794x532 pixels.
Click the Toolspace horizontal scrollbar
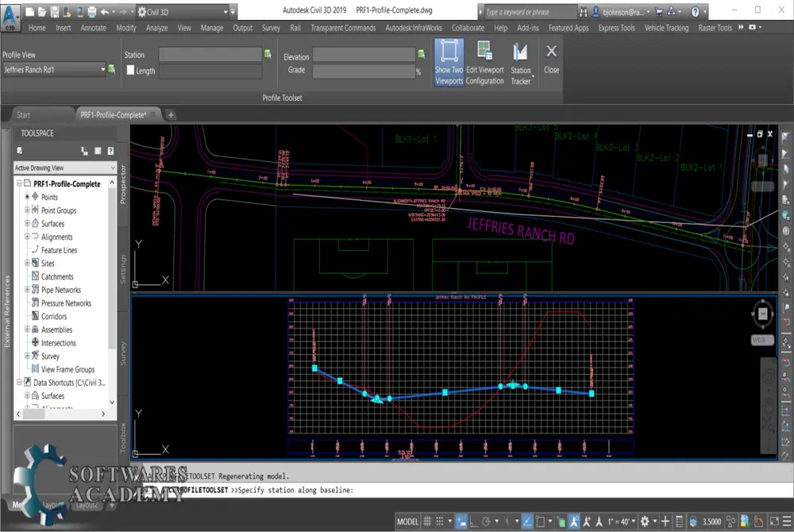61,414
